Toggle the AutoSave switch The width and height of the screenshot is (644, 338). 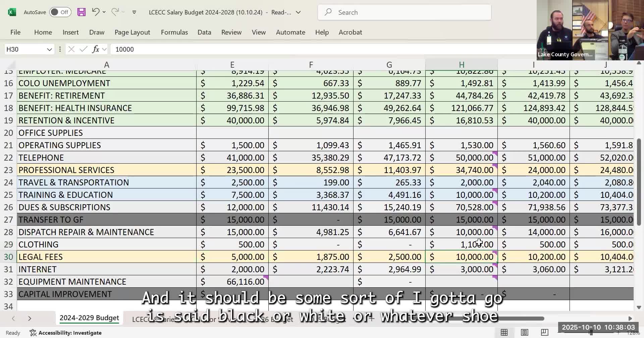coord(60,12)
